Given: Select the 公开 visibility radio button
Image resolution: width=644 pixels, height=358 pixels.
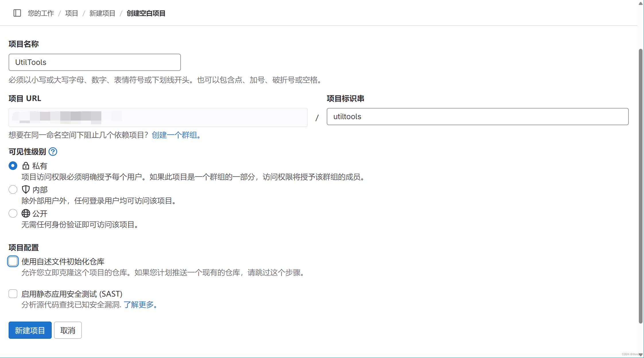Looking at the screenshot, I should [13, 213].
